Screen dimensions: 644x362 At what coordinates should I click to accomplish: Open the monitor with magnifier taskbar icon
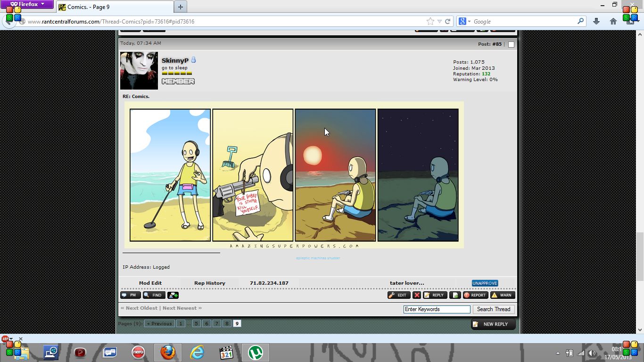[x=51, y=353]
